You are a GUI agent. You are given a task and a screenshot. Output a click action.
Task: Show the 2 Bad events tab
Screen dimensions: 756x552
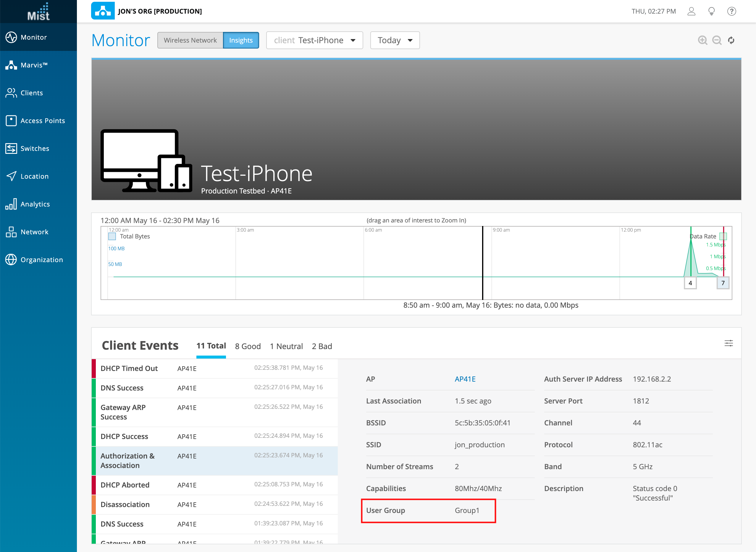(x=322, y=346)
